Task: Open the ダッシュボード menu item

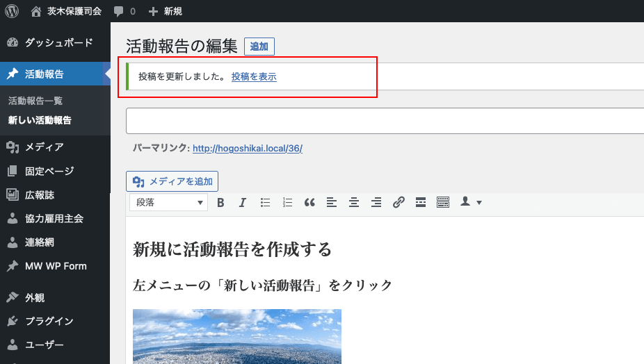Action: click(58, 43)
